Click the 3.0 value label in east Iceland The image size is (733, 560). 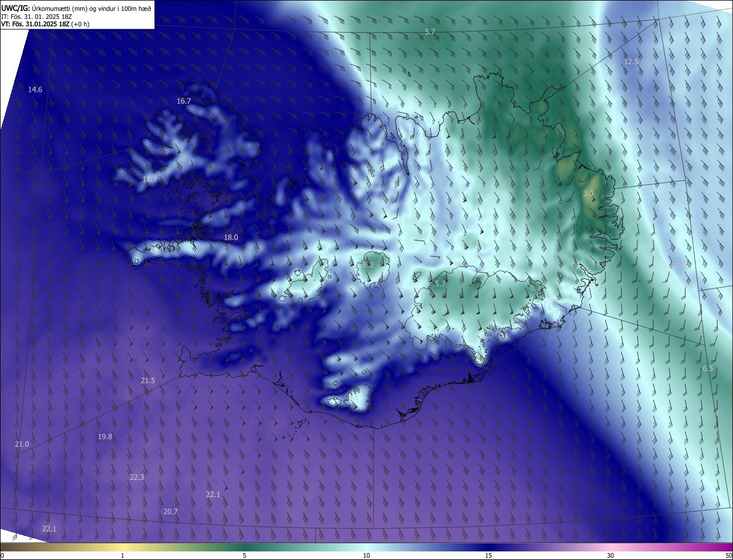[x=588, y=194]
